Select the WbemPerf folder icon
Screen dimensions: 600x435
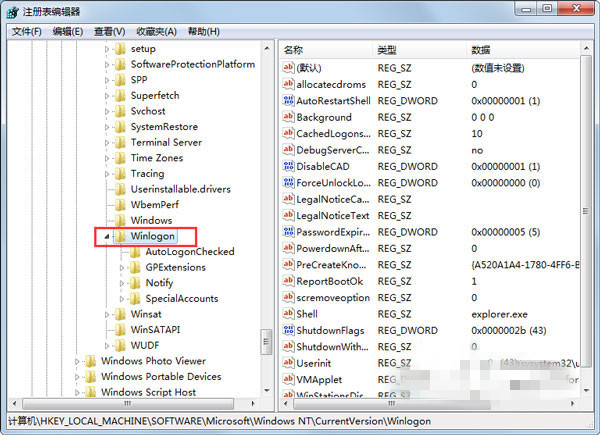point(120,205)
